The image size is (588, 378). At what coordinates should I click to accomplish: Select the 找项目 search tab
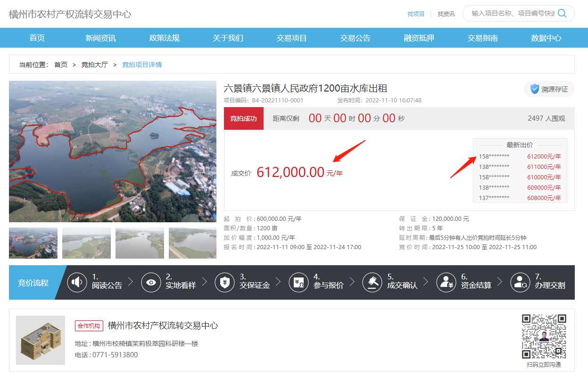click(x=416, y=14)
